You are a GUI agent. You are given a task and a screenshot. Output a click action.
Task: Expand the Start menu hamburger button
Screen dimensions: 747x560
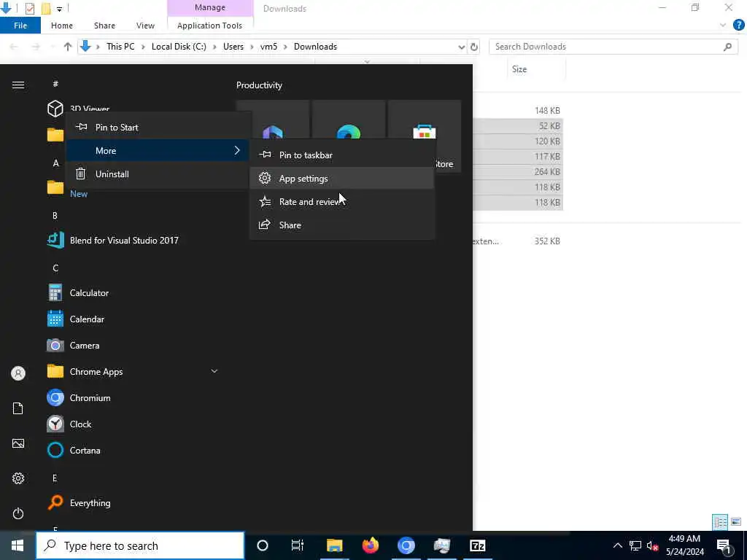(18, 85)
